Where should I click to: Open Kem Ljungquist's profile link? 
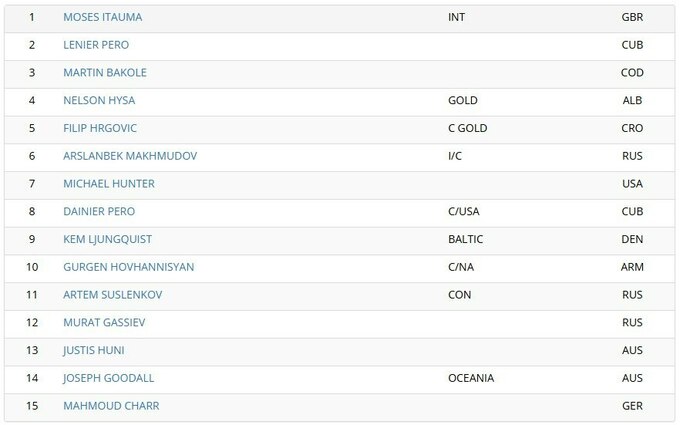[107, 240]
